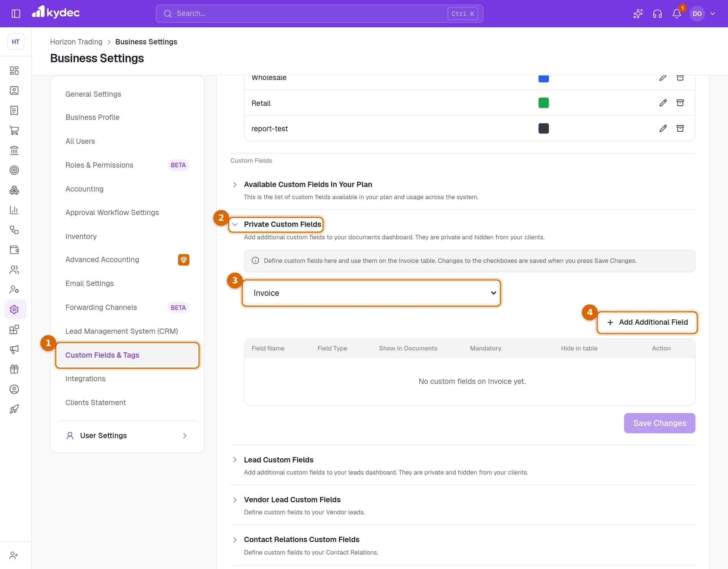
Task: Open the headset support icon
Action: coord(657,14)
